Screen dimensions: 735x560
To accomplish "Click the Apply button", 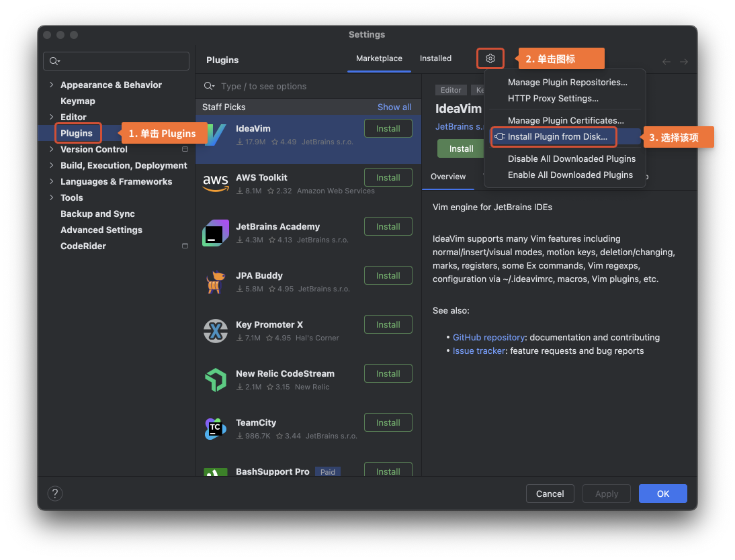I will coord(607,494).
